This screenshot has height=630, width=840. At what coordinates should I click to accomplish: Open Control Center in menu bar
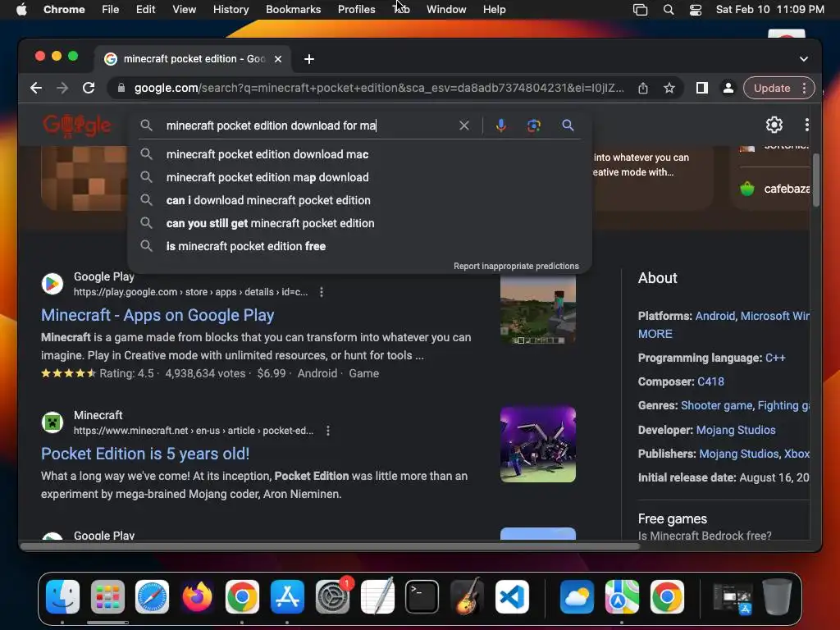point(696,10)
